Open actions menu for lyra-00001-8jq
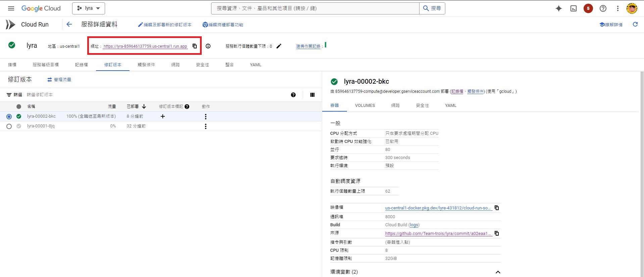This screenshot has height=277, width=644. (x=206, y=126)
